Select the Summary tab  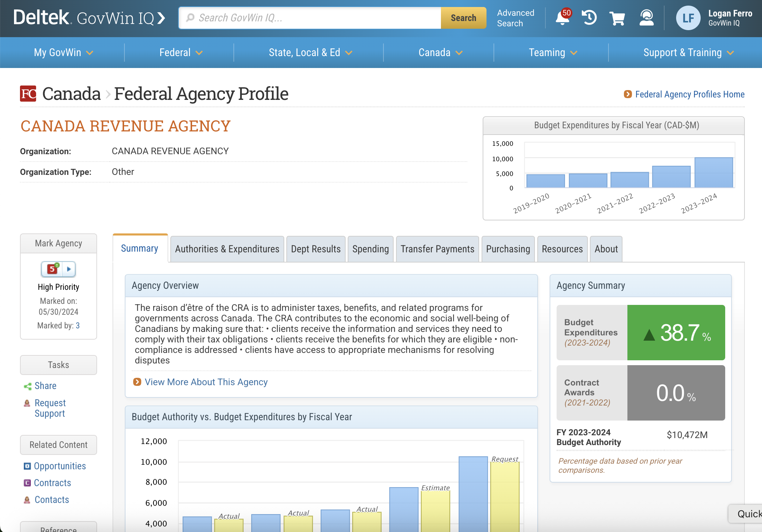[x=140, y=248]
